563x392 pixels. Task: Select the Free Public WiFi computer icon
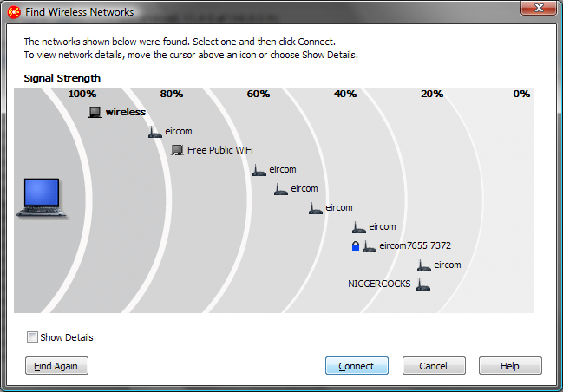(x=178, y=150)
